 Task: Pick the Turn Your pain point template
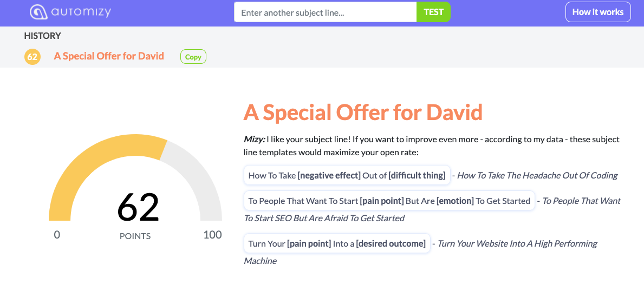point(337,243)
